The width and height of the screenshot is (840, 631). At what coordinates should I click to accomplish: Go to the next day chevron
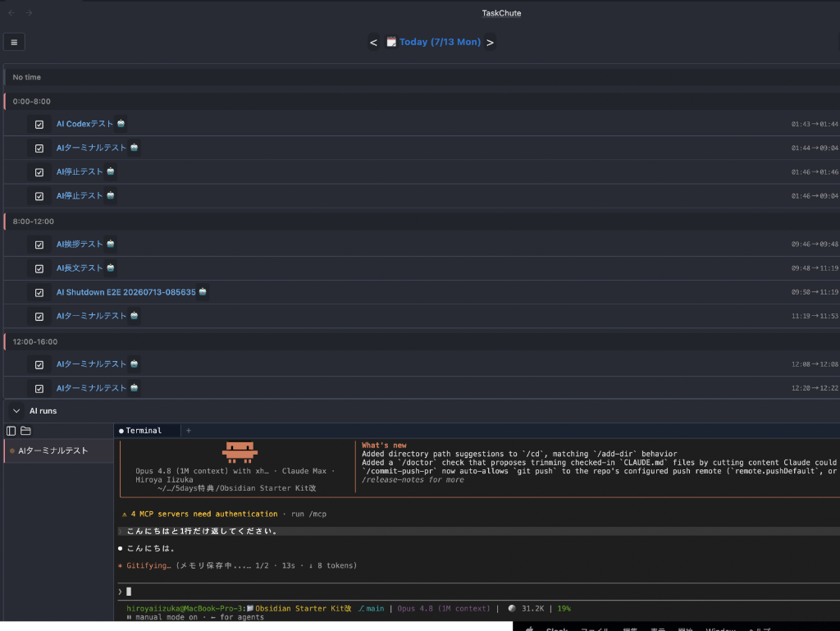tap(490, 43)
